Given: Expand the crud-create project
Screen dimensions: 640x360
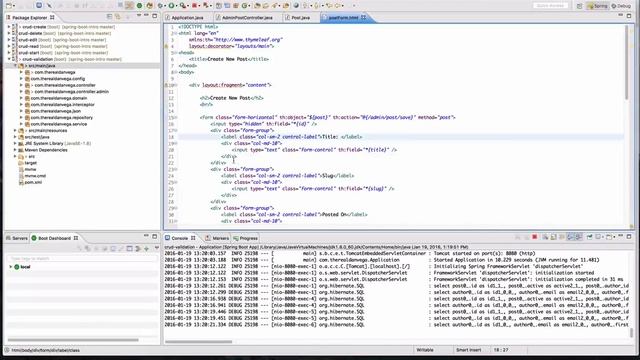Looking at the screenshot, I should (x=9, y=27).
